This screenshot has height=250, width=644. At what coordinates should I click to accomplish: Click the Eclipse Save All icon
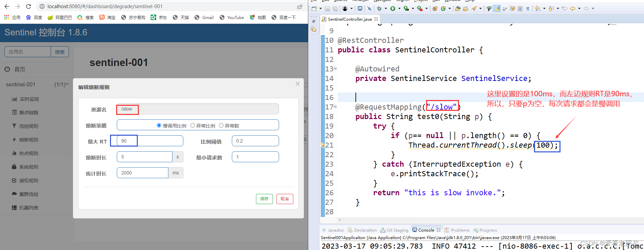pos(335,9)
